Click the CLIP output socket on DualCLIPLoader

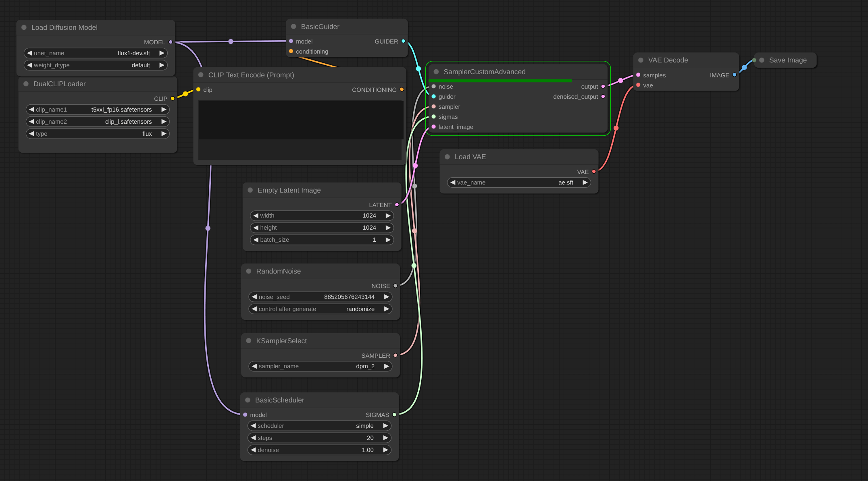click(173, 98)
